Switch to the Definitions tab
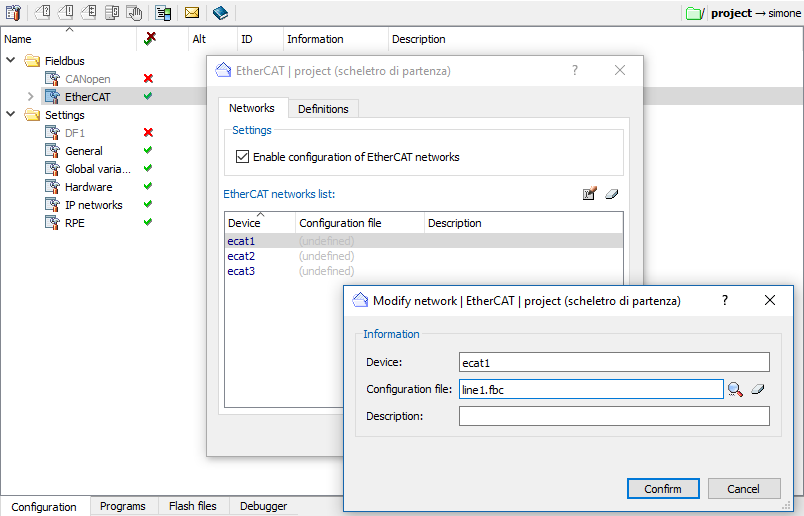Screen dimensions: 804x516 323,109
